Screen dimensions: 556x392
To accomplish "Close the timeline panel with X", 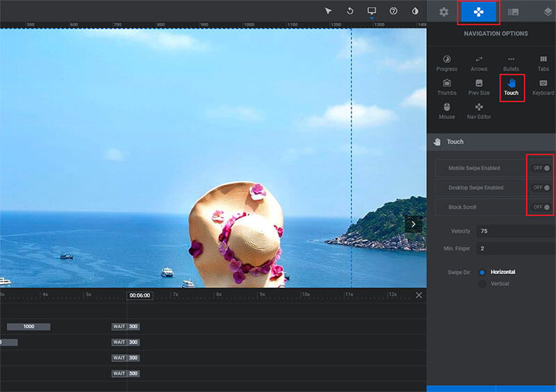I will (x=418, y=295).
